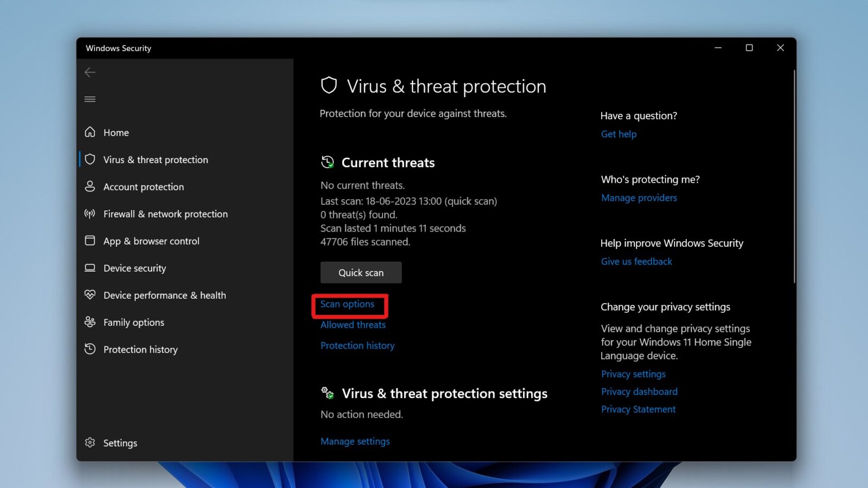Open Scan options

click(x=347, y=304)
